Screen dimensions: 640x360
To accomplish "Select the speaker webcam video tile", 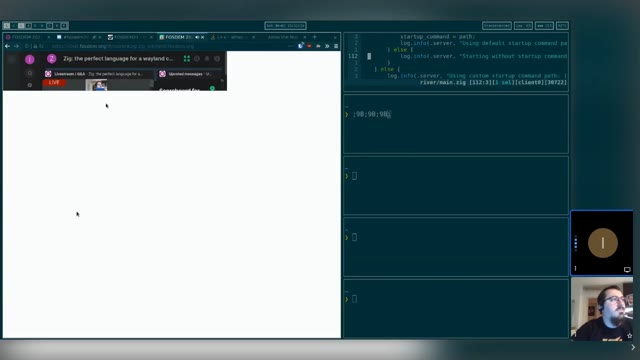I will pos(602,309).
